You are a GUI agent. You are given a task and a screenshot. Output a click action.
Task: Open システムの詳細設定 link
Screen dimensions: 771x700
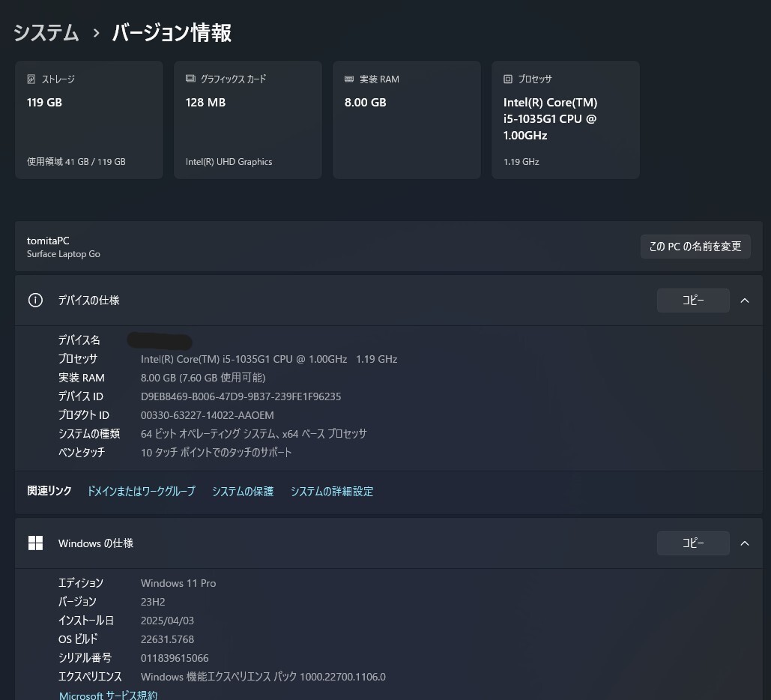tap(332, 491)
